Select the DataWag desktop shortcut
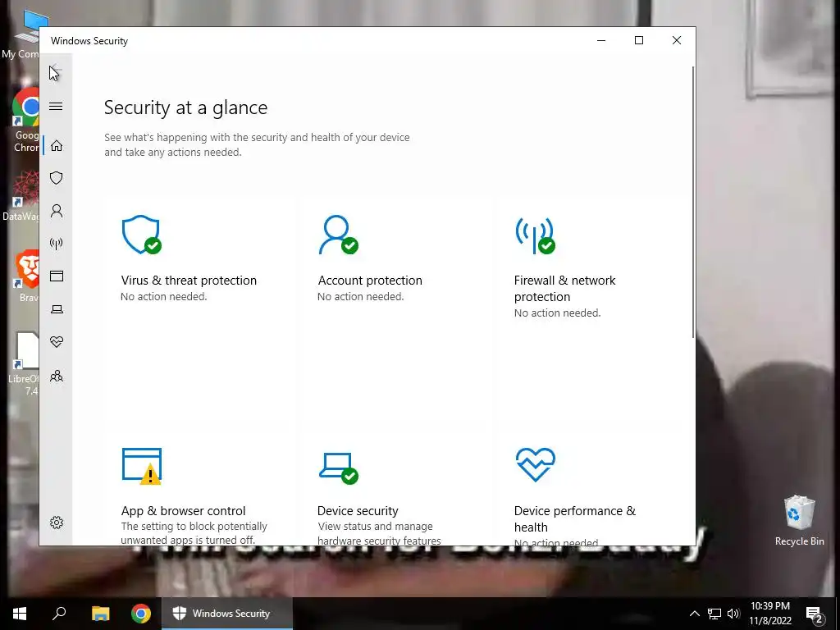This screenshot has width=840, height=630. coord(21,196)
